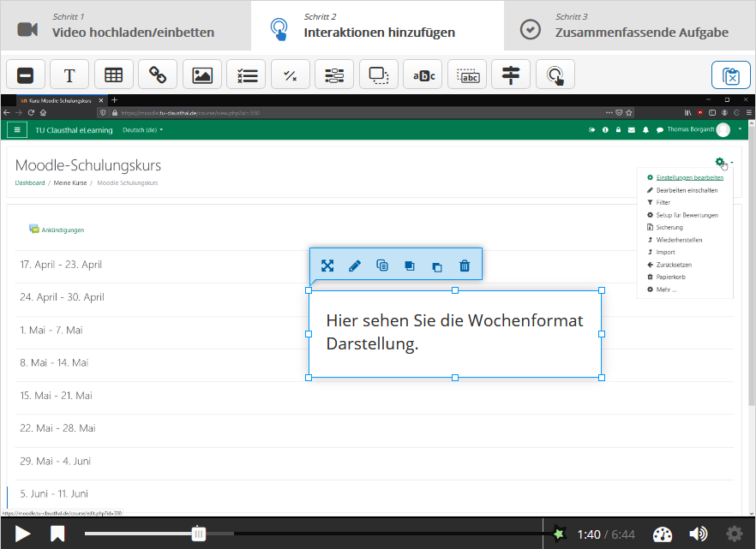Toggle the bookmarks menu in player
The image size is (756, 549).
(57, 534)
